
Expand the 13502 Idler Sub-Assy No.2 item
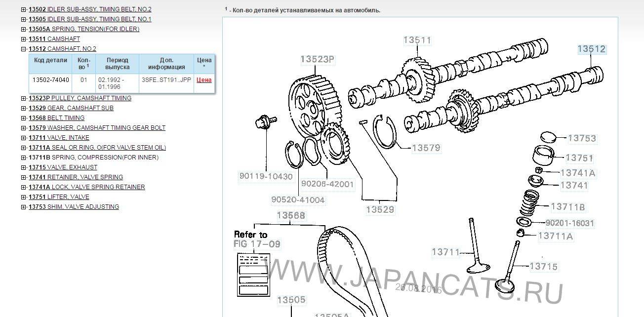pos(24,9)
